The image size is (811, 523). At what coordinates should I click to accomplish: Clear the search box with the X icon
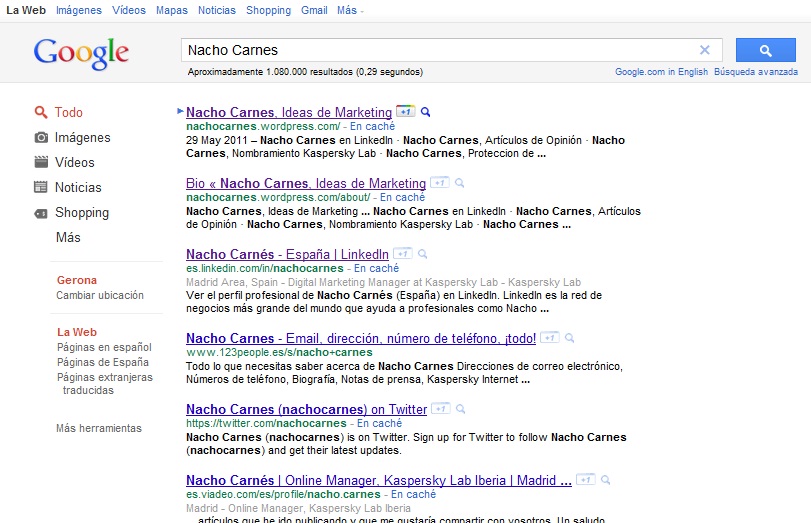(704, 50)
